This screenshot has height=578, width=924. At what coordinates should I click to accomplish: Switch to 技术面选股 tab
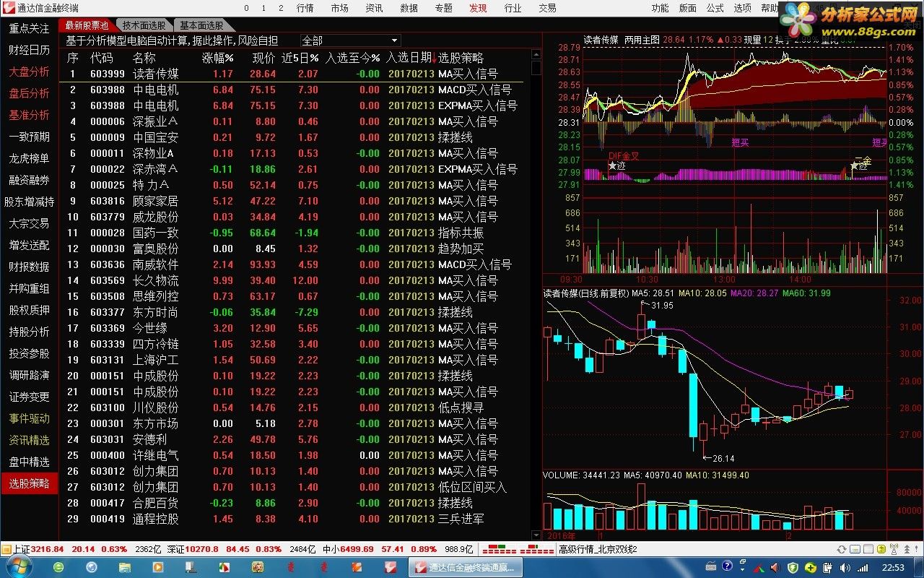(x=143, y=25)
